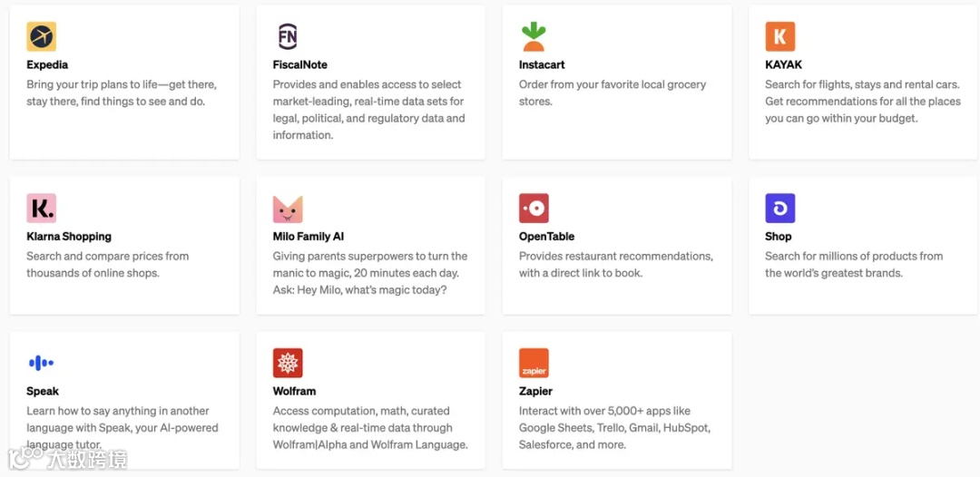
Task: Click the red OpenTable logo icon
Action: click(x=534, y=208)
